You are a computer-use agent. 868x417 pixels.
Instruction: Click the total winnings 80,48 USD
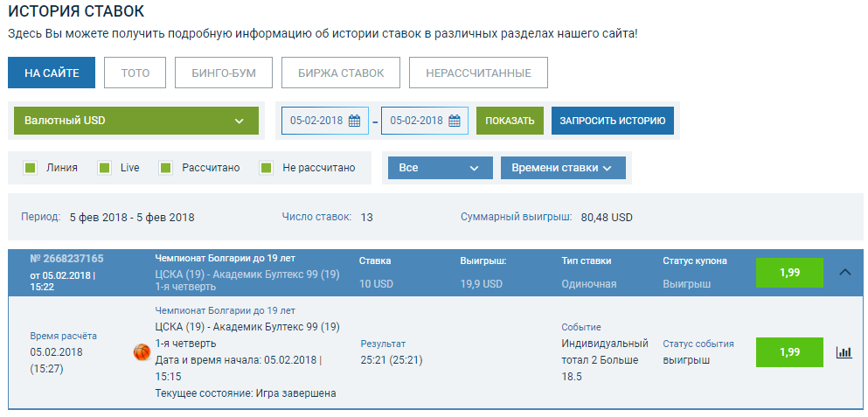(x=607, y=218)
